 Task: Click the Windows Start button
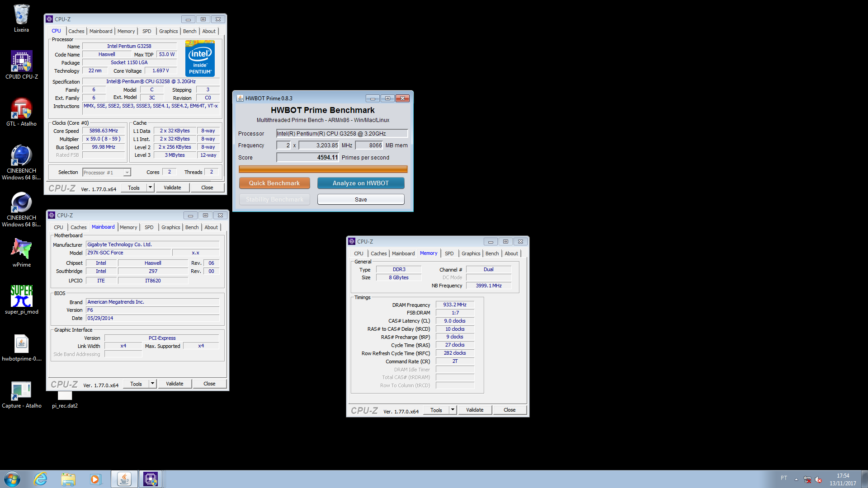tap(12, 479)
